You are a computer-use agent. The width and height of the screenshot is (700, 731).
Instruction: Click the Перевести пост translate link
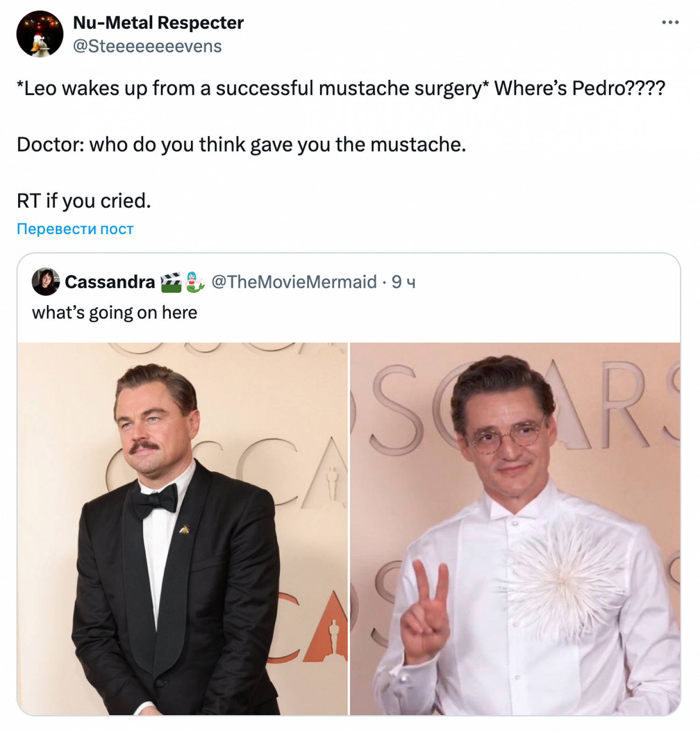75,229
